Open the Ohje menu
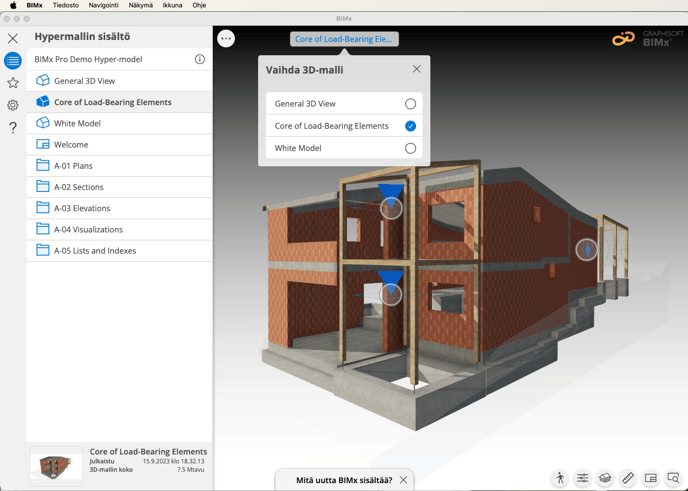Screen dimensions: 688x491 [x=199, y=5]
